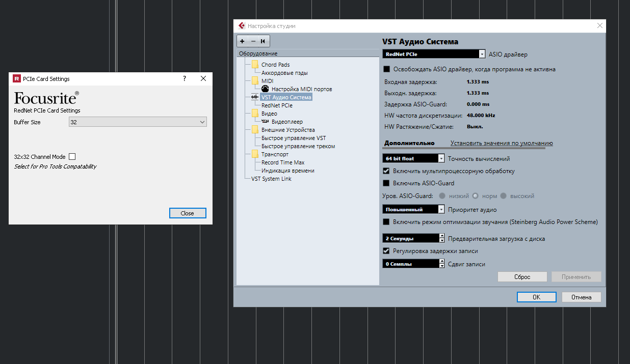Click the 0 Семплы record shift field
The height and width of the screenshot is (364, 630).
click(410, 264)
